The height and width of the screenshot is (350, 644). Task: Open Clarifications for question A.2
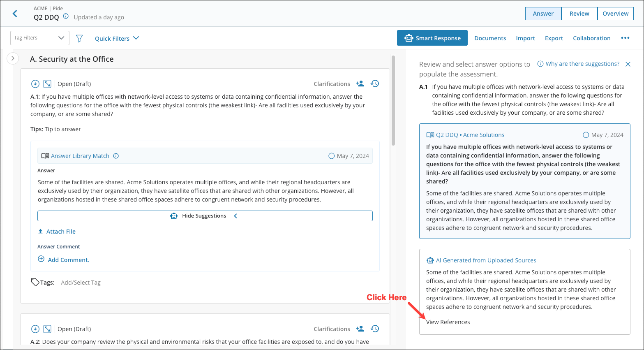332,329
